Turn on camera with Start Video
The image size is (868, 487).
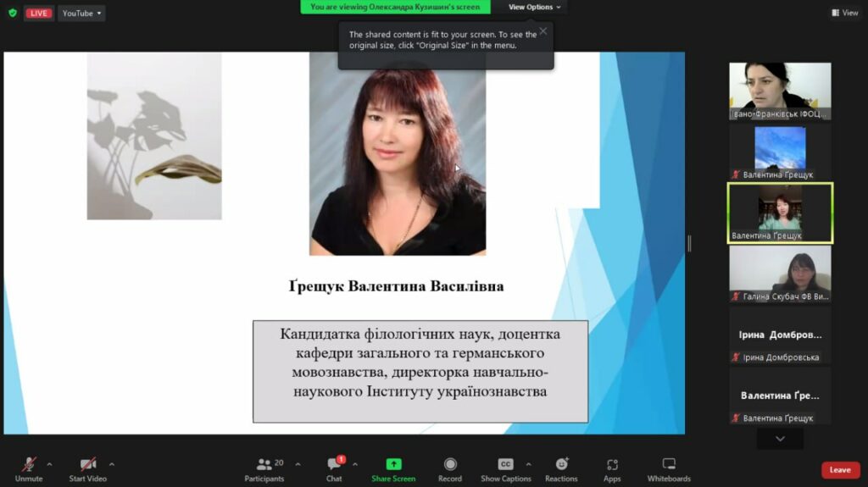[x=87, y=468]
